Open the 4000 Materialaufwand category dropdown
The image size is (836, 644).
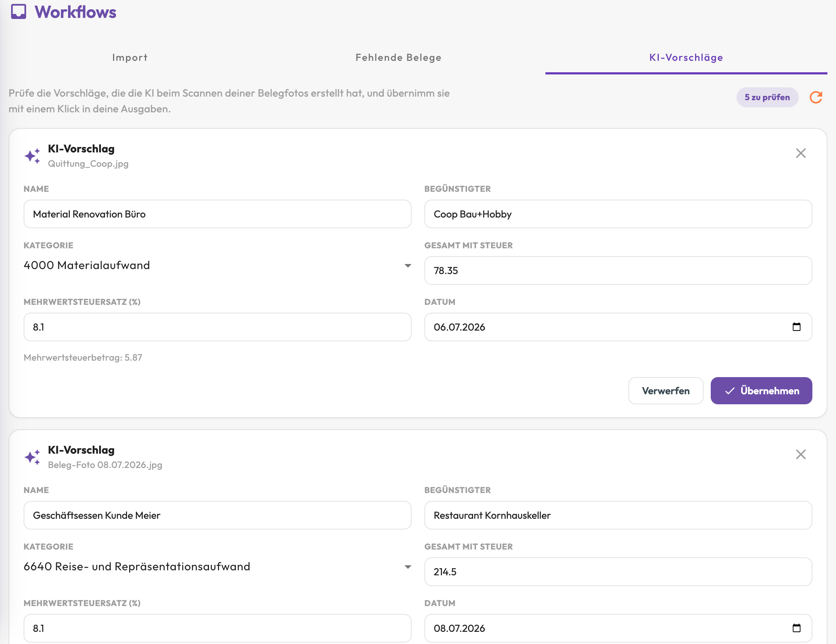tap(218, 265)
